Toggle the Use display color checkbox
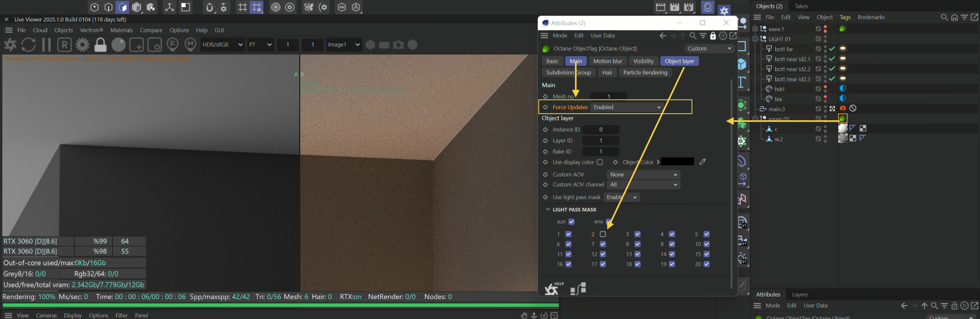 (600, 162)
